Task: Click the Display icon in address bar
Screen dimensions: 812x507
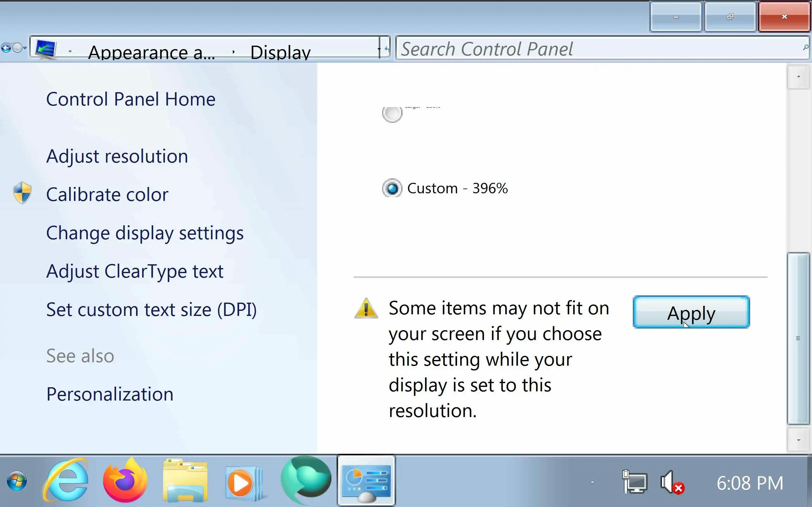Action: click(x=46, y=49)
